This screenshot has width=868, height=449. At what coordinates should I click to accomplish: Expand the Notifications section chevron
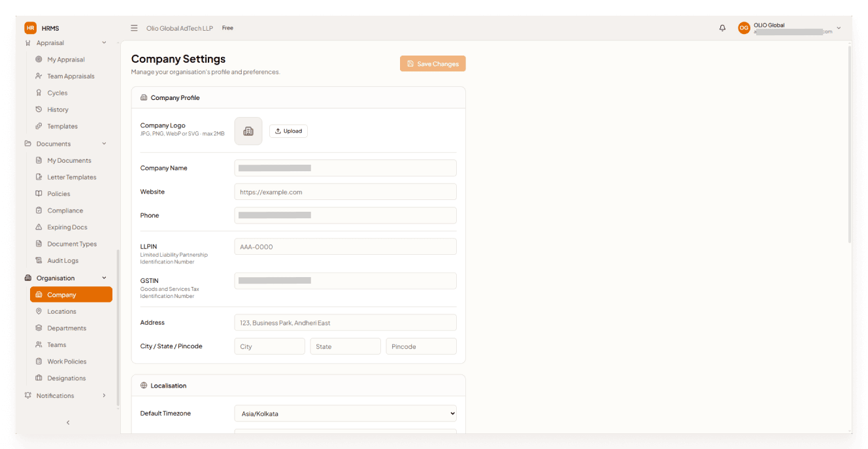(104, 395)
